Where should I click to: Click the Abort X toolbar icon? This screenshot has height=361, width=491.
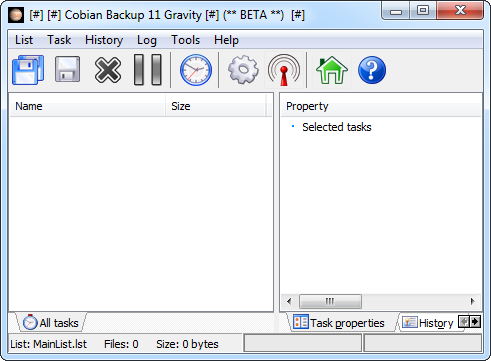108,70
